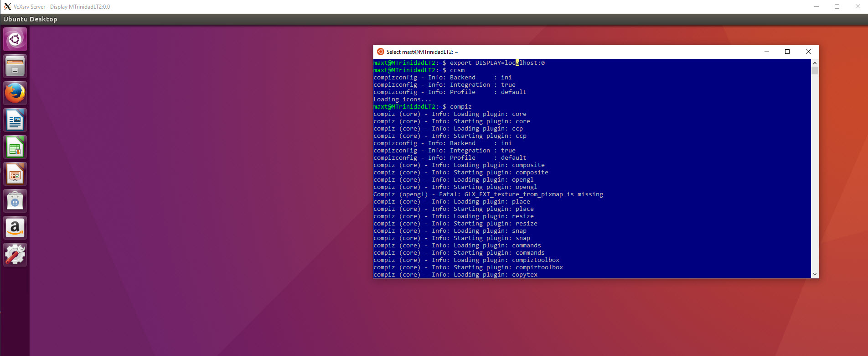Click the 'Loading plugin: composite' line
The height and width of the screenshot is (356, 868).
pyautogui.click(x=459, y=165)
